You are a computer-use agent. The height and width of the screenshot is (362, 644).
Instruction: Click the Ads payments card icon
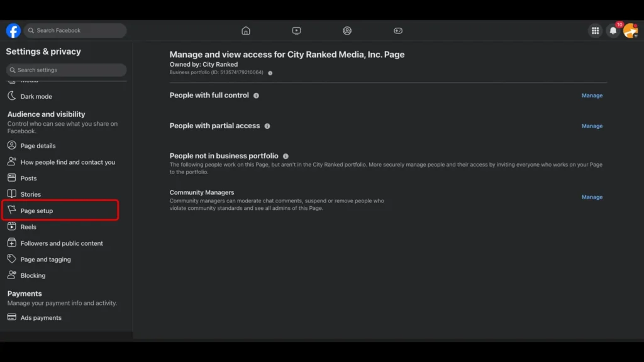pyautogui.click(x=11, y=317)
